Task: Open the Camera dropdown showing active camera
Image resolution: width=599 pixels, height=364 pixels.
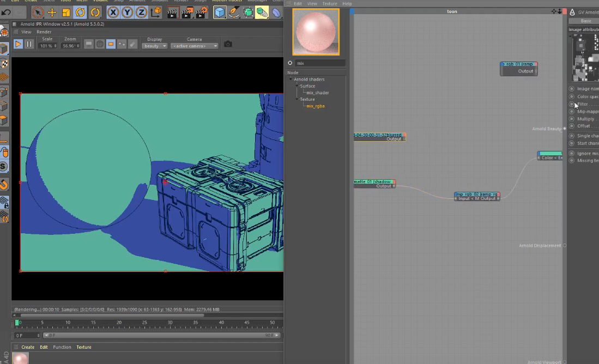Action: pyautogui.click(x=195, y=46)
